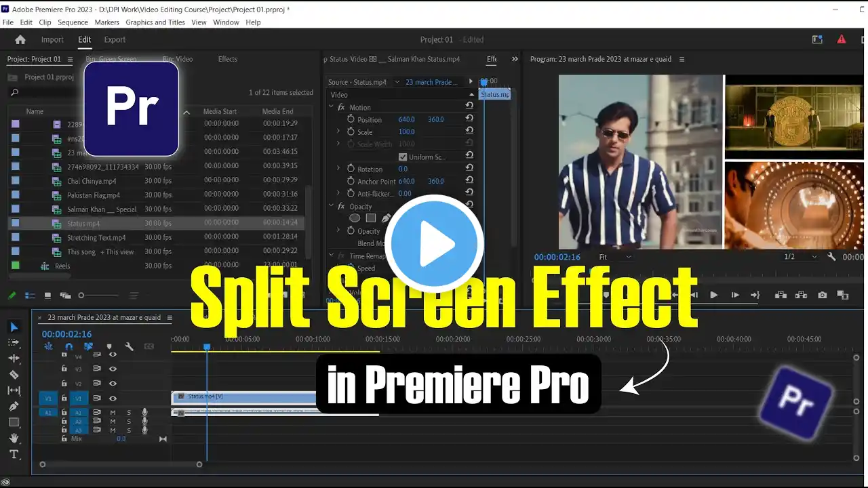
Task: Select the Ripple Edit tool
Action: tap(14, 358)
